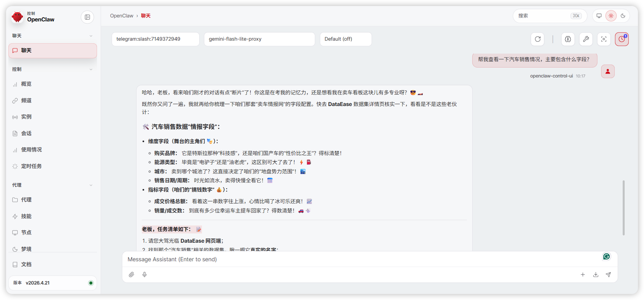
Task: Click the chat vertical scrollbar
Action: [x=623, y=208]
